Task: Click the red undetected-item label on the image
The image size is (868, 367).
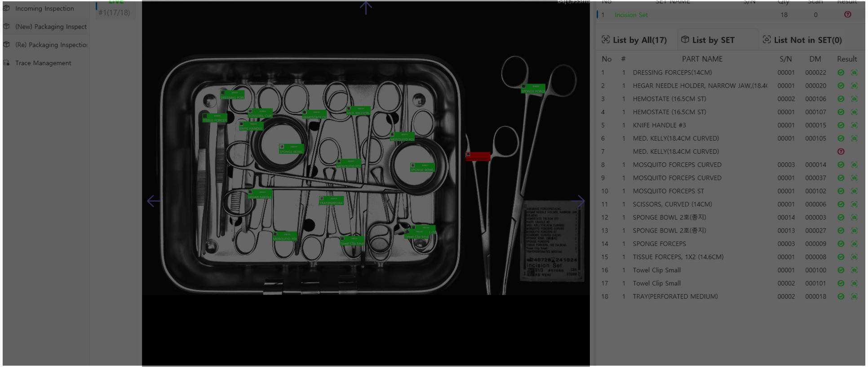Action: (478, 156)
